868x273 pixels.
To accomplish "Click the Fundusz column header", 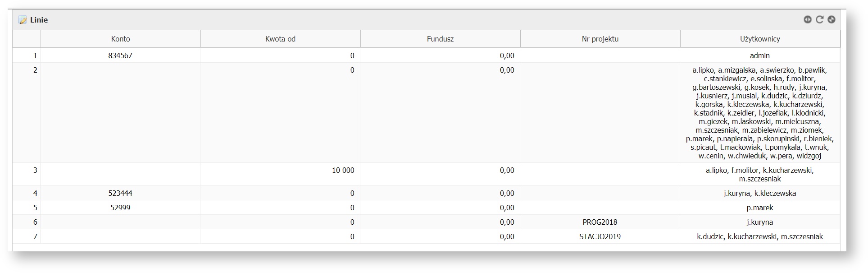I will pos(440,39).
